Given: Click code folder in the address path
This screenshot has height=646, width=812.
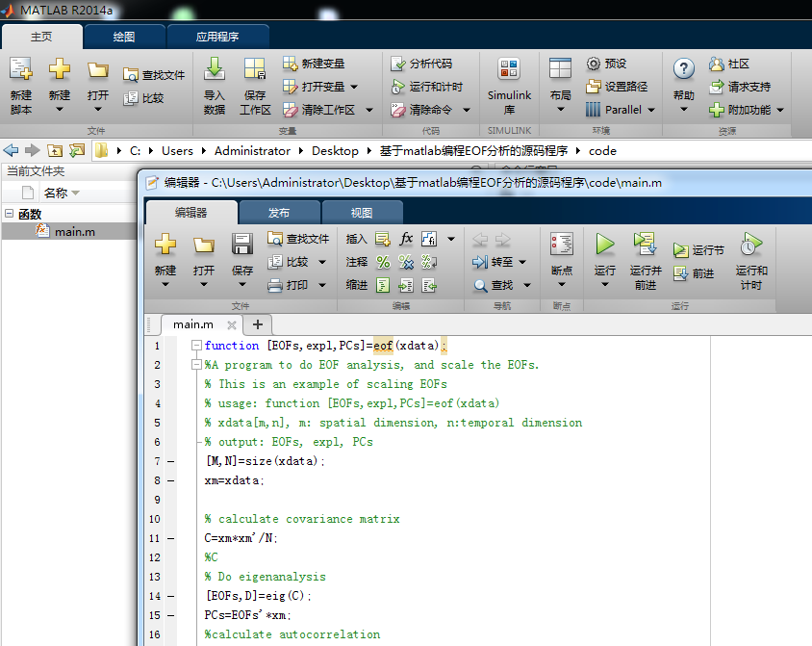Looking at the screenshot, I should coord(602,151).
